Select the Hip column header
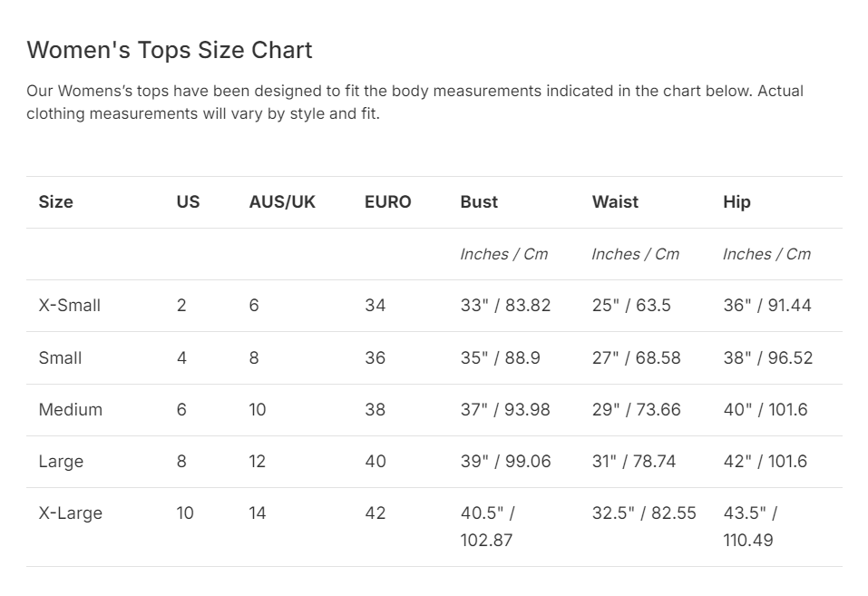Viewport: 868px width, 596px height. point(736,202)
